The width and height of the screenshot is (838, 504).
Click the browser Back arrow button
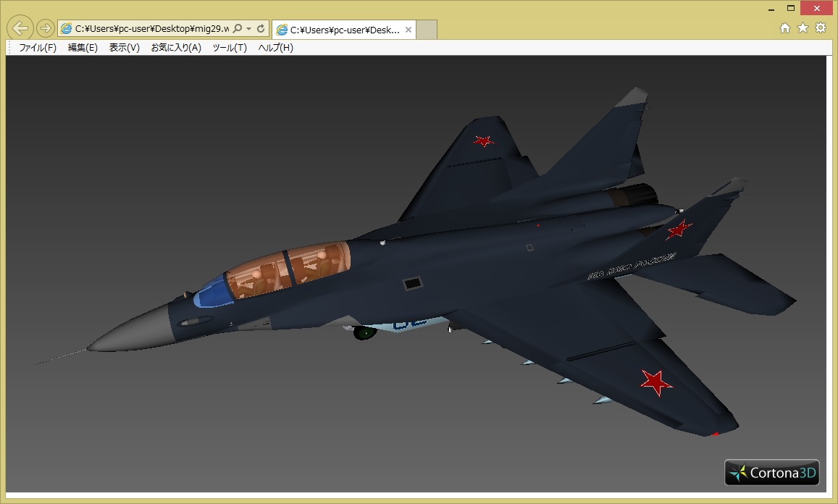coord(21,28)
